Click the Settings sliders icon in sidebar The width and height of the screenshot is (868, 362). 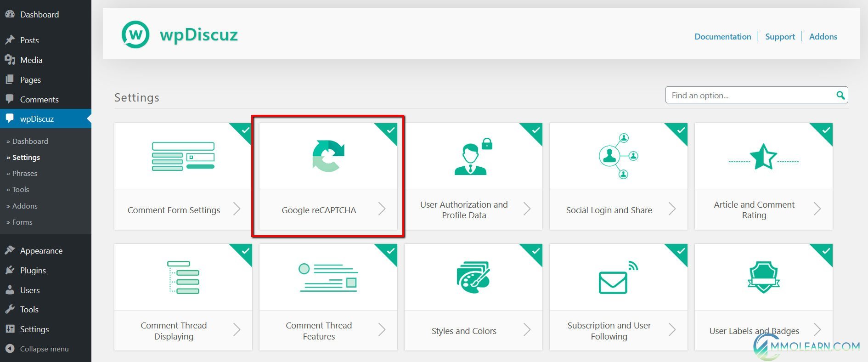coord(10,329)
